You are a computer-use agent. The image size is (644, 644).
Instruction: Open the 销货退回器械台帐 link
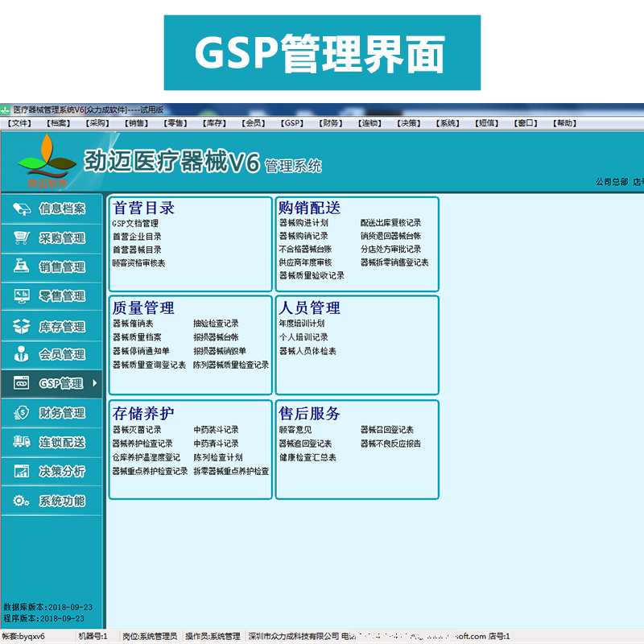pyautogui.click(x=390, y=236)
